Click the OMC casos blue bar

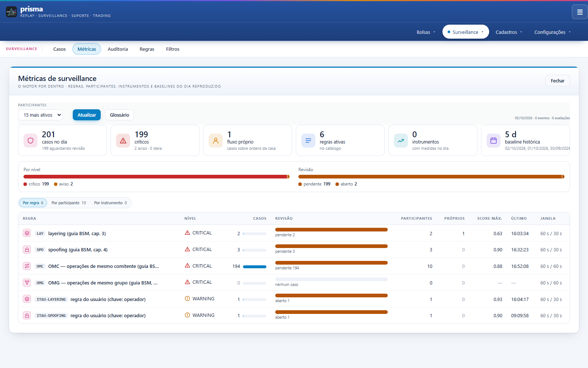tap(255, 267)
